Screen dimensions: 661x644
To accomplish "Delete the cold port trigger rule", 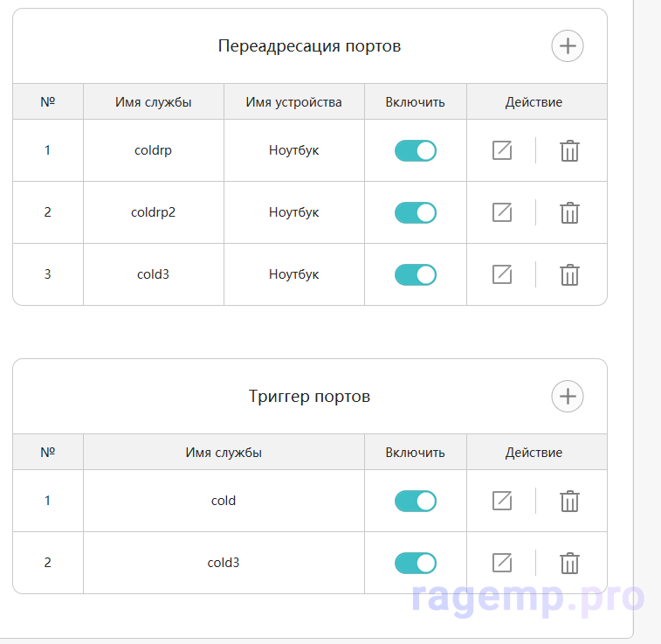I will coord(569,501).
